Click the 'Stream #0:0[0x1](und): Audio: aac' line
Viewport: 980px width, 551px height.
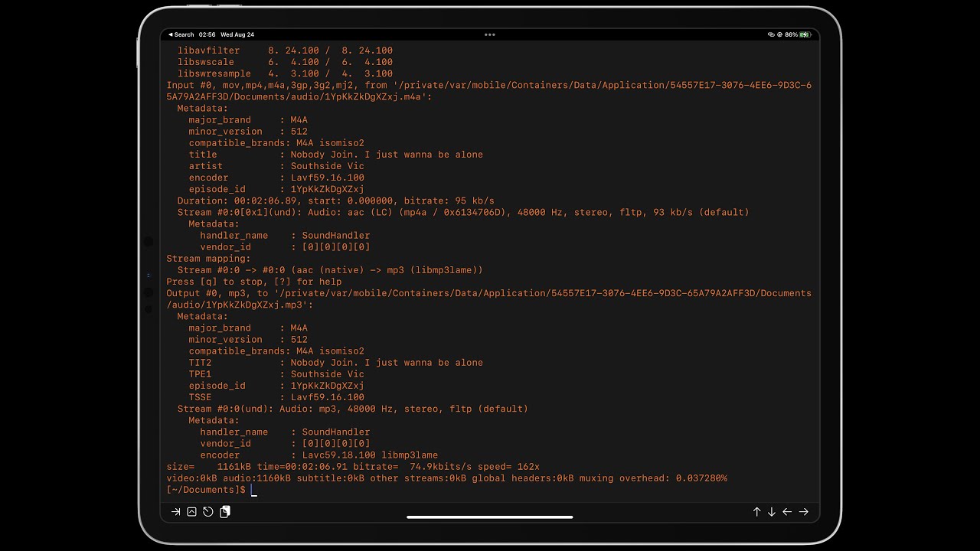[463, 212]
